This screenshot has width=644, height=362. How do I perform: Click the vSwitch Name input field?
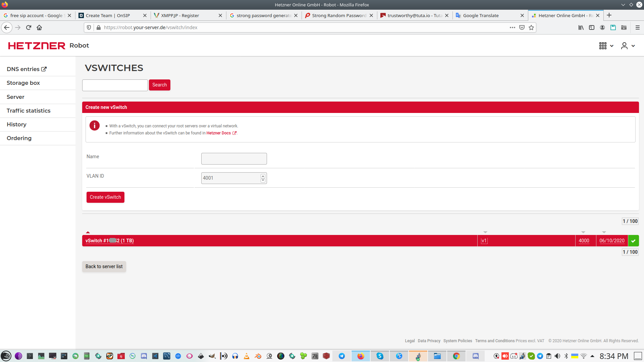(234, 159)
